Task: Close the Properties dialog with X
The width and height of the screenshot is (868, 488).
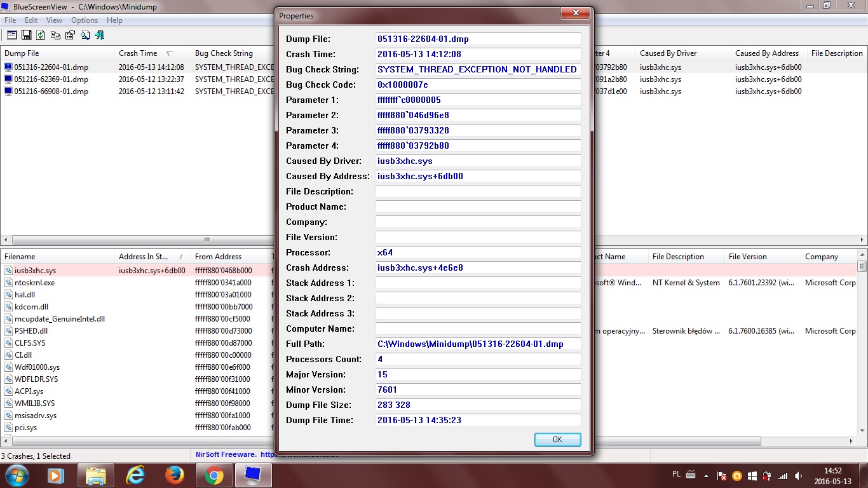Action: coord(576,13)
